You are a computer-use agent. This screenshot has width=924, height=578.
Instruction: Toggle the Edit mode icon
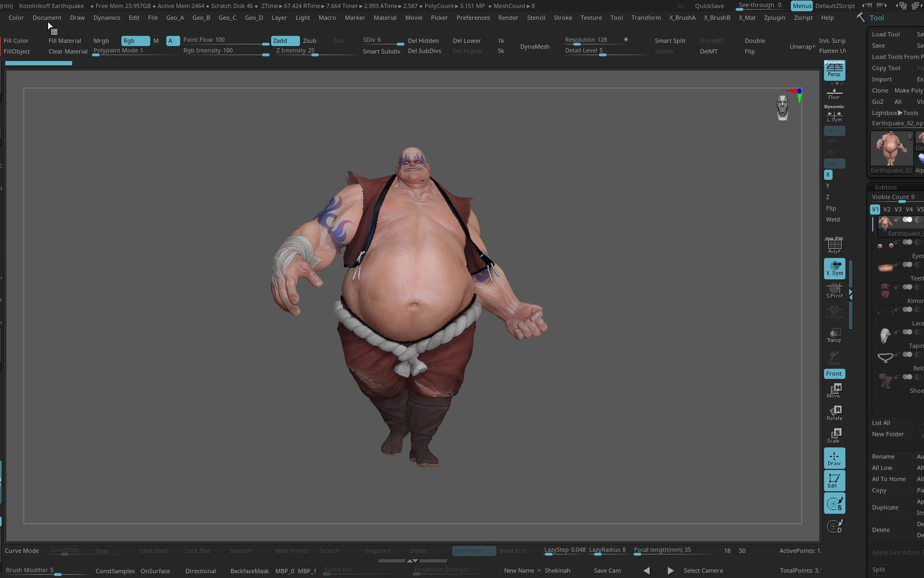pyautogui.click(x=834, y=481)
